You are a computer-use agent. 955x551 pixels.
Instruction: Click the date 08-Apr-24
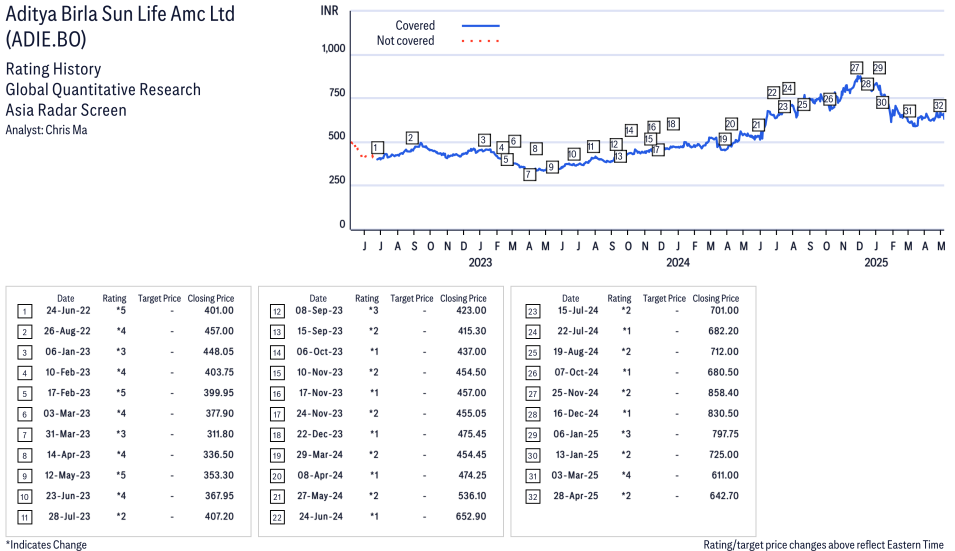coord(320,476)
